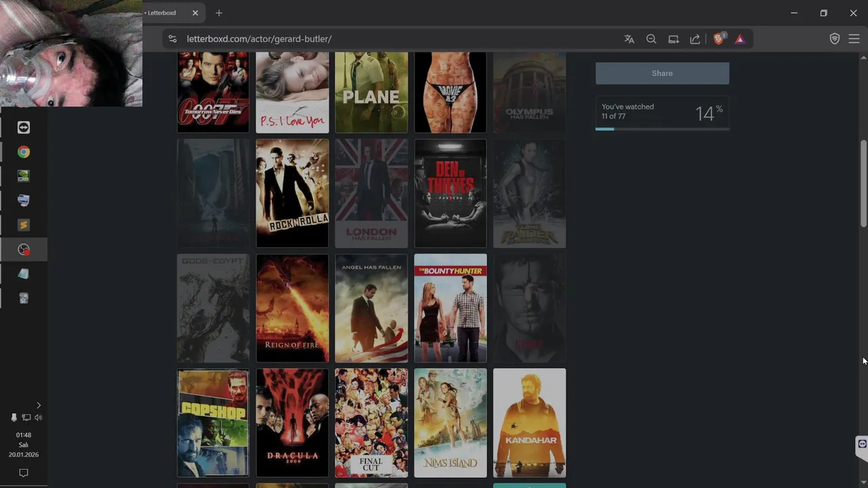
Task: Open the Movie 43 poster
Action: (x=450, y=92)
